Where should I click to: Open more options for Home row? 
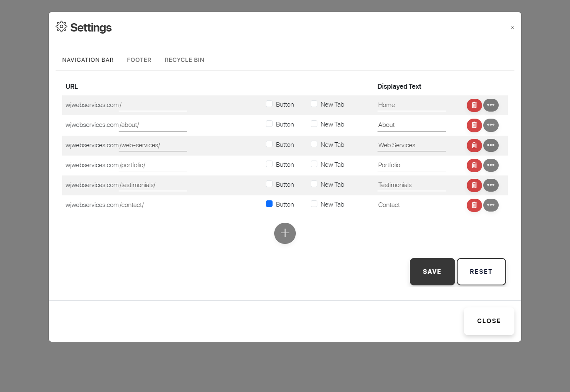click(x=491, y=105)
